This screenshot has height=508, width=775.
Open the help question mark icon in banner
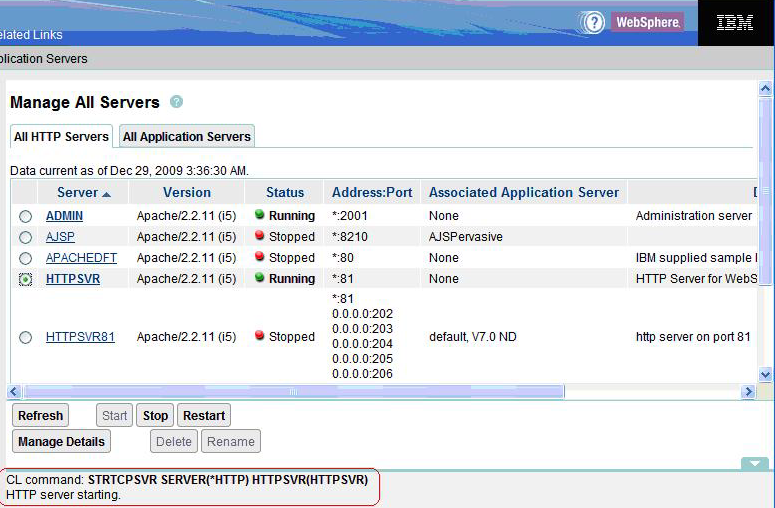pos(593,22)
